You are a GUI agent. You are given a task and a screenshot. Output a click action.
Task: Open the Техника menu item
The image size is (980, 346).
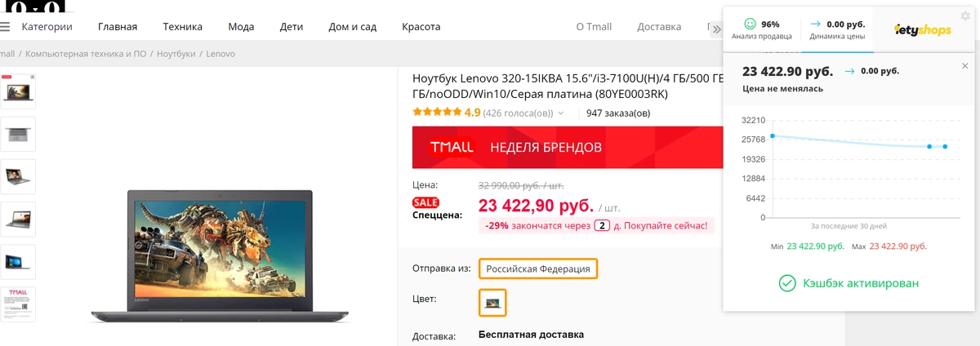point(182,26)
